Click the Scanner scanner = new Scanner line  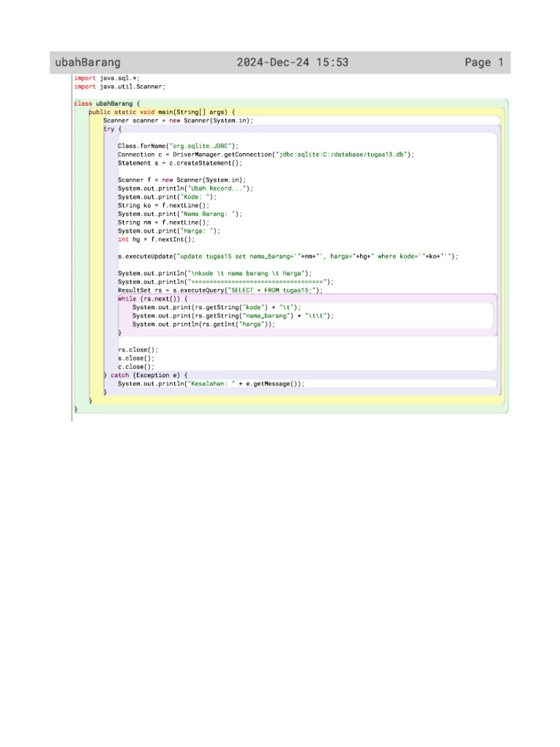point(178,120)
